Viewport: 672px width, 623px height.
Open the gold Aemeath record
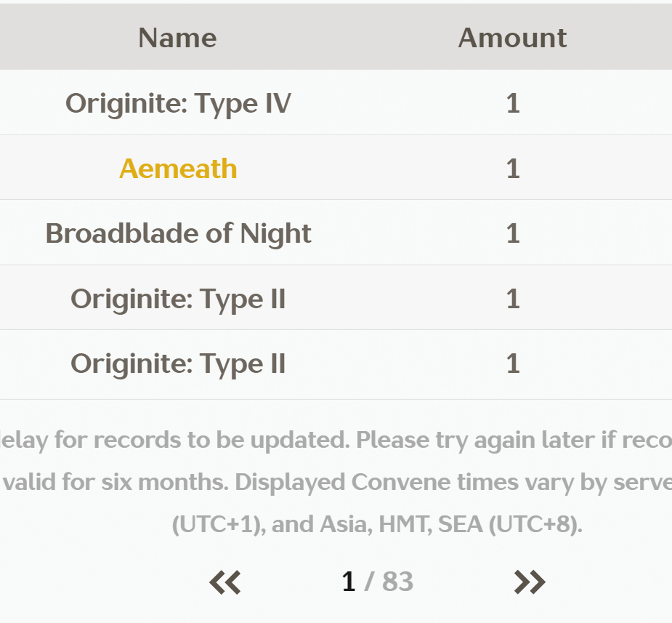pyautogui.click(x=178, y=169)
